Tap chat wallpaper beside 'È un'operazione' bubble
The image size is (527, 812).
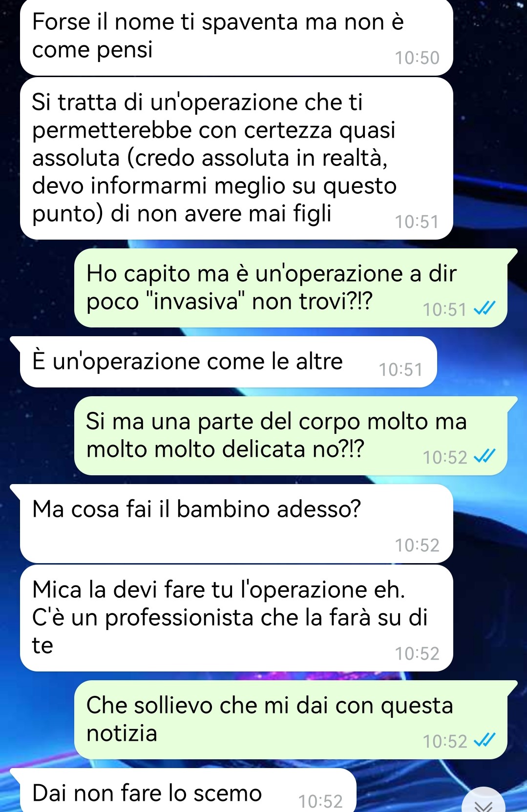tap(481, 362)
